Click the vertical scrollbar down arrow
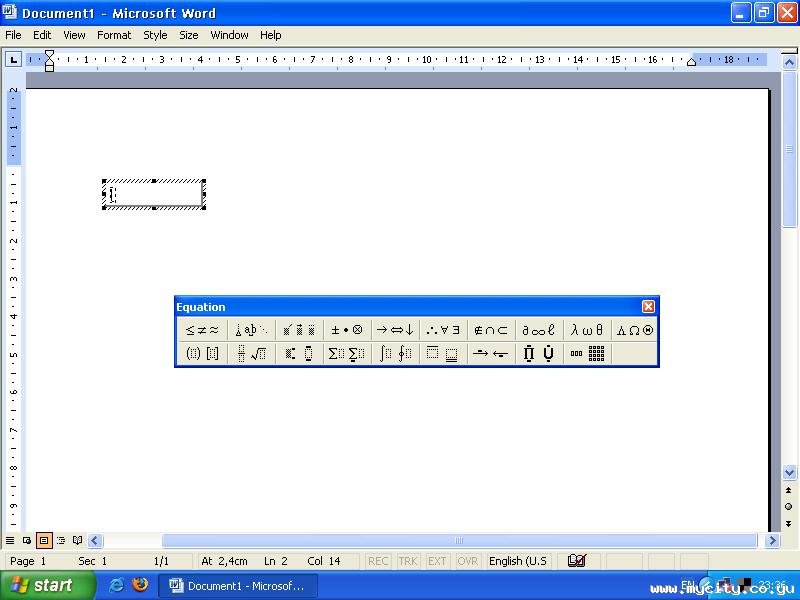The width and height of the screenshot is (800, 600). tap(789, 472)
